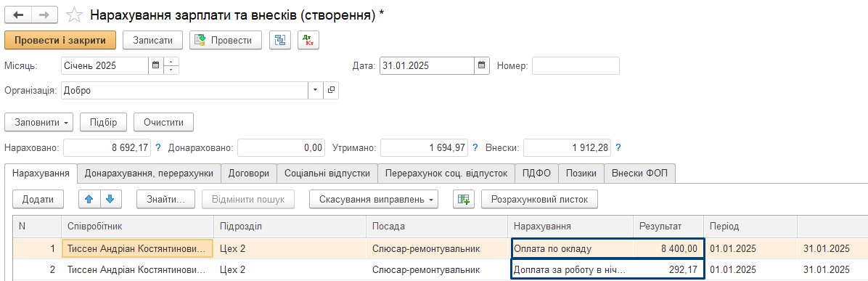Select employee cell in row 2
Screen dimensions: 868x281
coord(137,270)
